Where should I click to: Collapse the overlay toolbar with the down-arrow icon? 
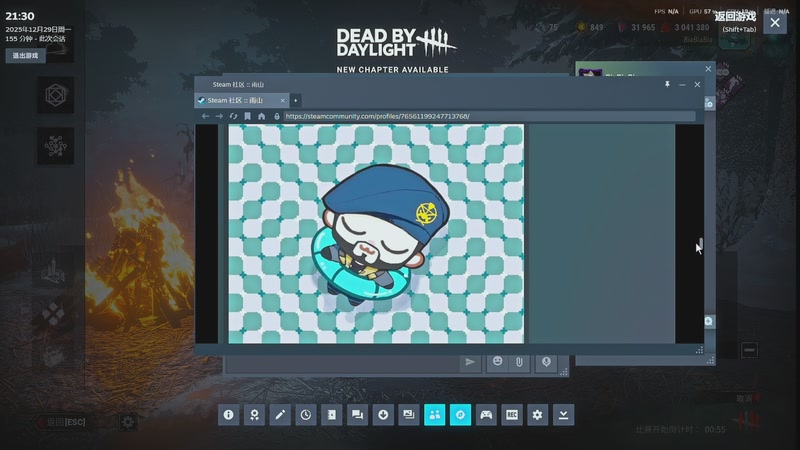point(563,415)
